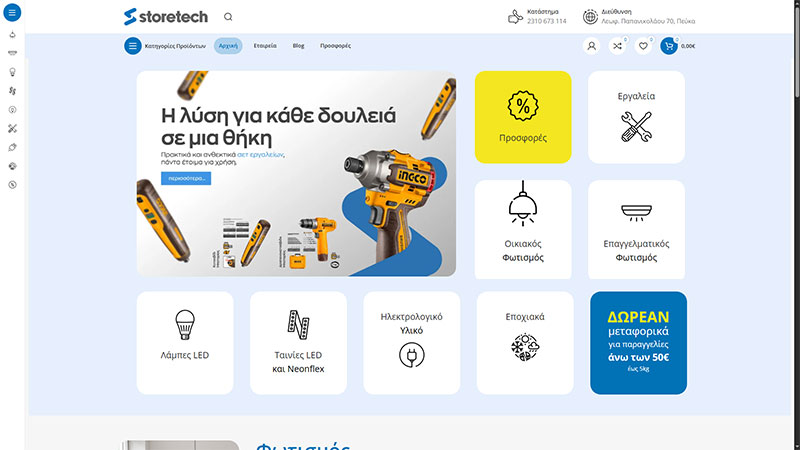800x450 pixels.
Task: Click the storetech logo
Action: point(166,17)
